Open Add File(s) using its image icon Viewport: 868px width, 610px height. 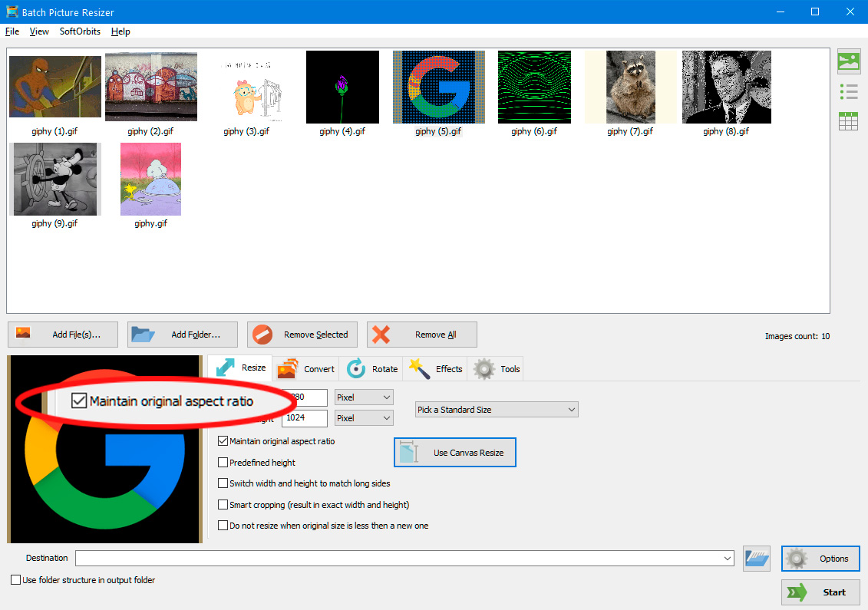(x=24, y=334)
